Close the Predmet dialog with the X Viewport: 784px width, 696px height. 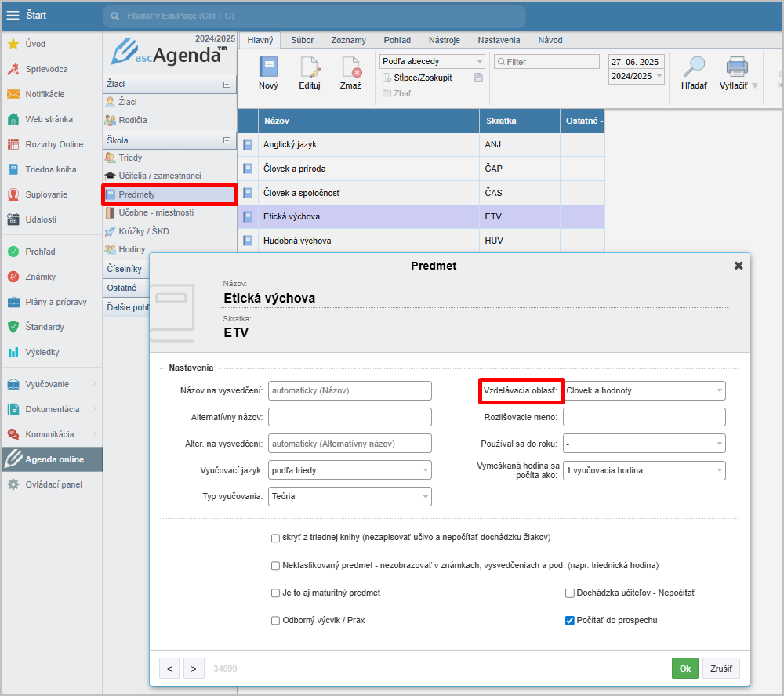[739, 266]
